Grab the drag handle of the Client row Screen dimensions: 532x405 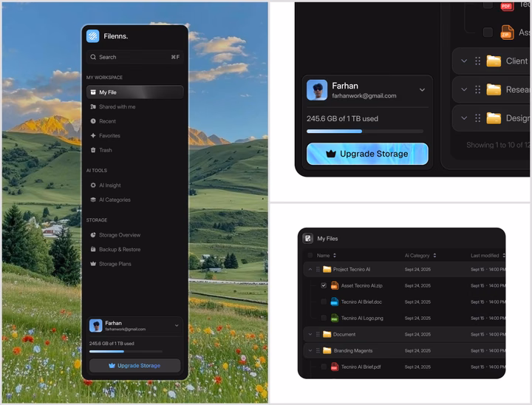click(478, 61)
